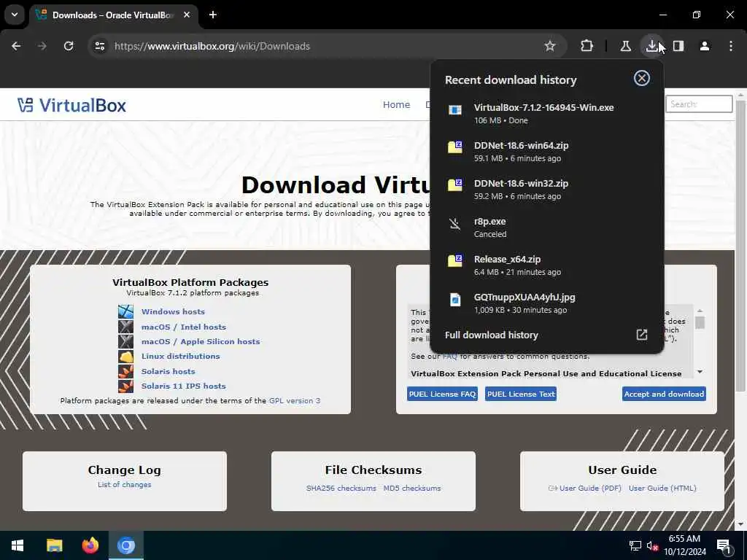Open the GPL version 3 link

(295, 401)
